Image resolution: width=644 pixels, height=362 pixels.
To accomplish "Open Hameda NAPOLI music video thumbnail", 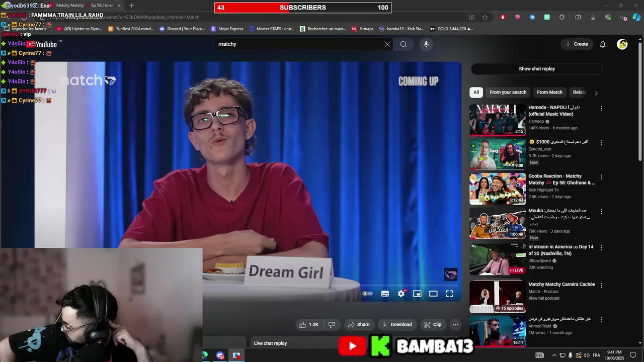I will 498,120.
